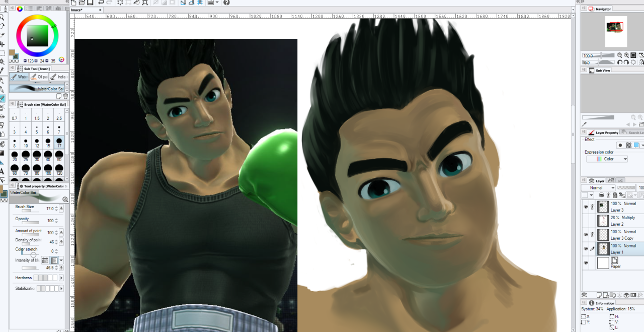Toggle visibility of the Paper layer
This screenshot has height=332, width=644.
click(586, 263)
